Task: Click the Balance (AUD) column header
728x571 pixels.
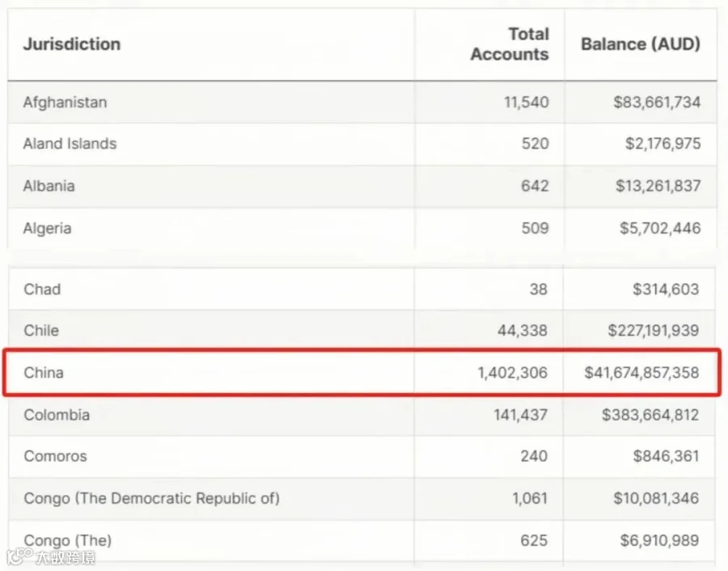Action: (641, 44)
